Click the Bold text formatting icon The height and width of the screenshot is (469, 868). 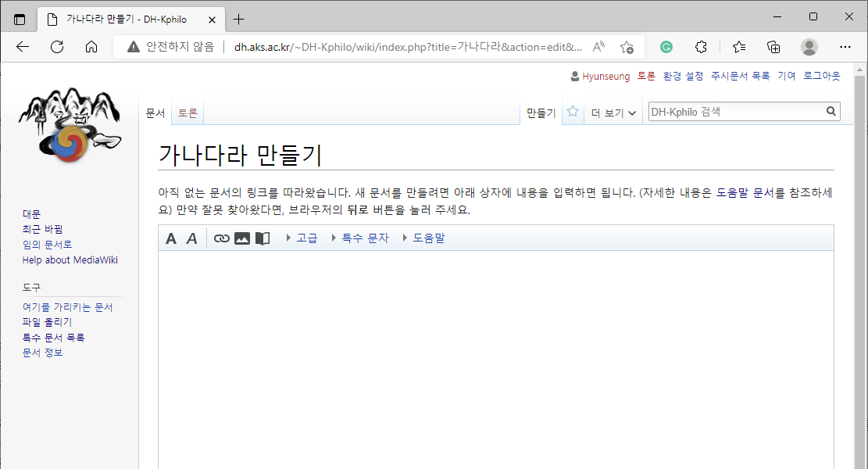[171, 238]
